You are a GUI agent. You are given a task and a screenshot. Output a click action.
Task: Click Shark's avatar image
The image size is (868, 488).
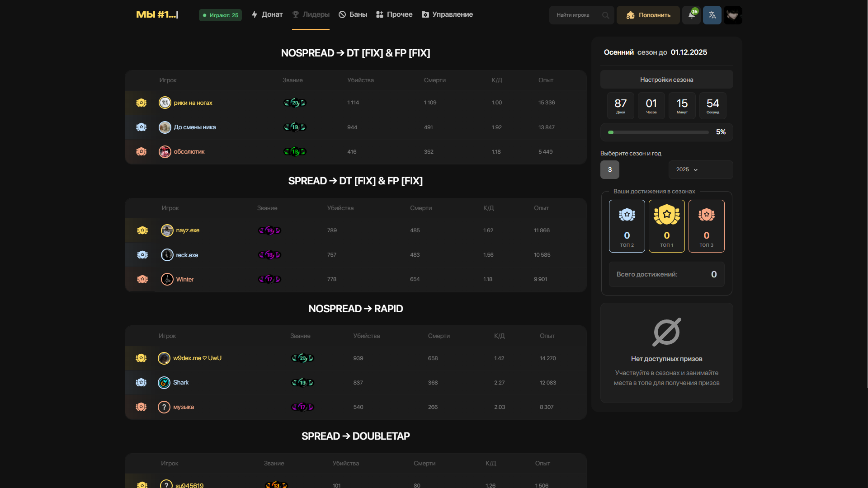164,382
